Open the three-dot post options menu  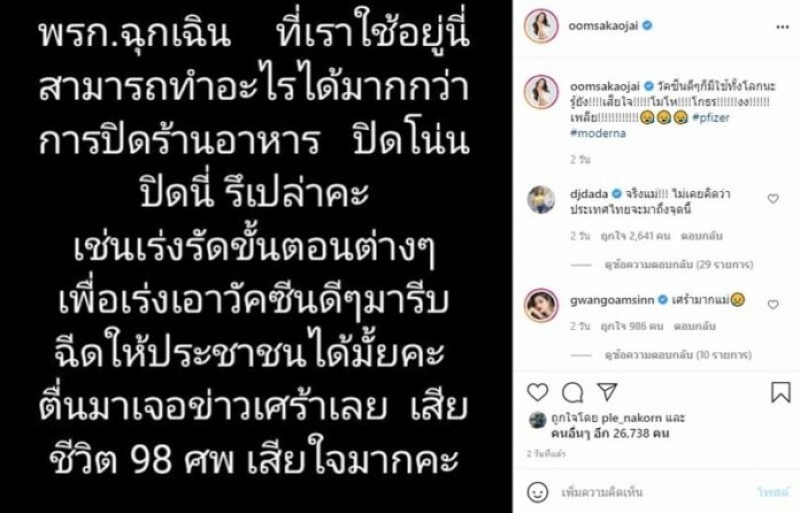(x=782, y=27)
